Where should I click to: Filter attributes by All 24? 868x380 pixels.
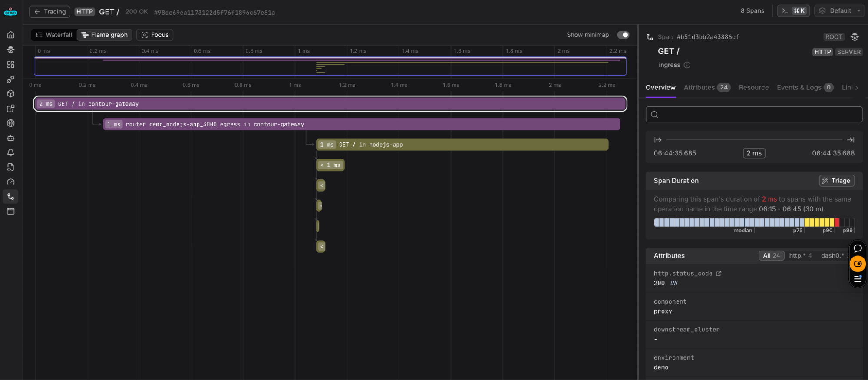[772, 255]
